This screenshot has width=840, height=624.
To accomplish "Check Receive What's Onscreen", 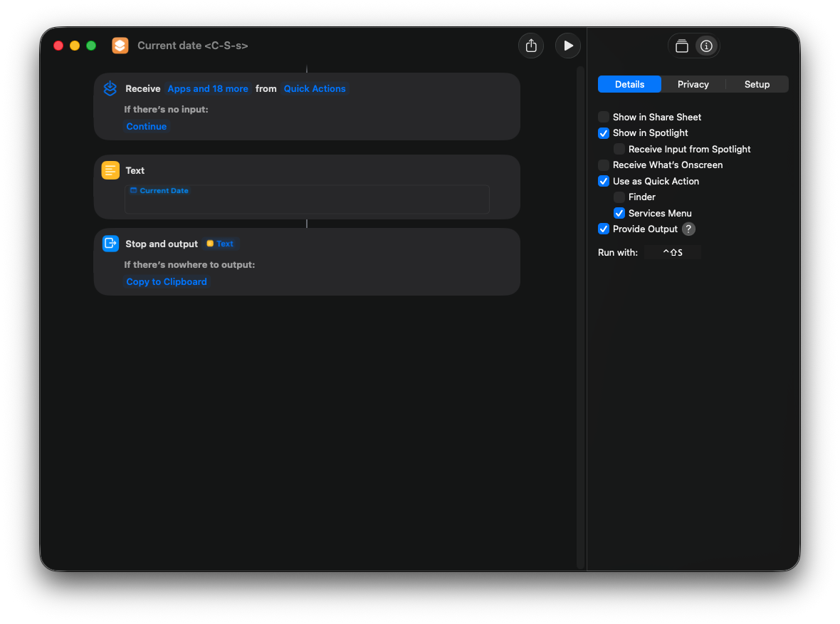I will coord(604,165).
